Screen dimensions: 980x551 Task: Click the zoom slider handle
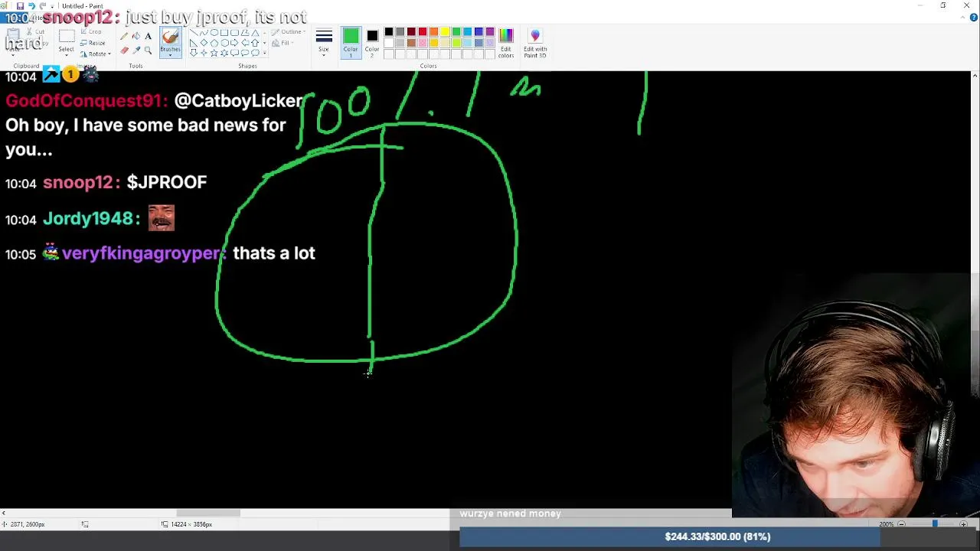[x=935, y=524]
